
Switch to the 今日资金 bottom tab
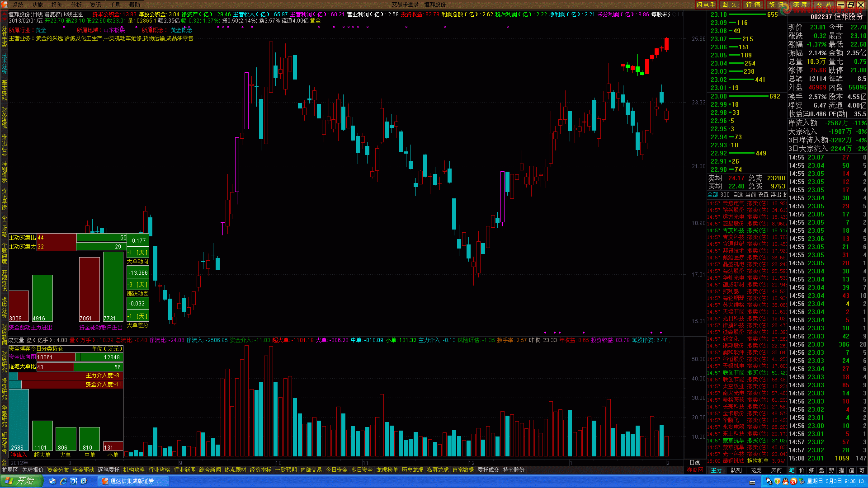click(336, 470)
